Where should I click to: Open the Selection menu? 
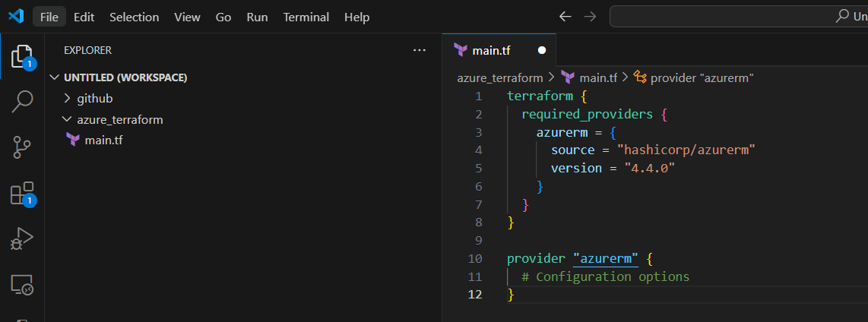[134, 17]
